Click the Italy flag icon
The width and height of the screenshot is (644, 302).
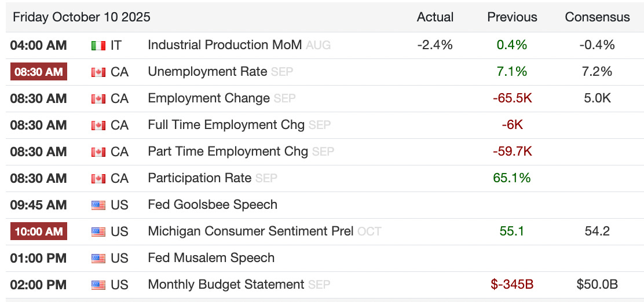tap(98, 45)
